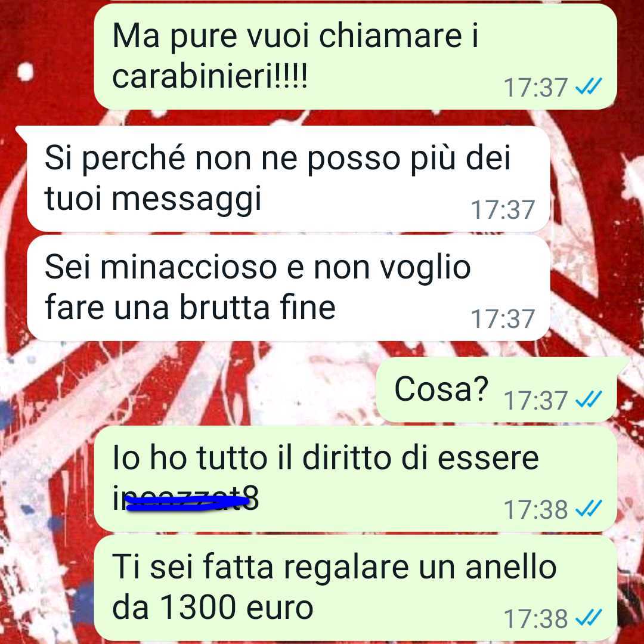Click the 17:37 timestamp next to 'Cosa?'

click(x=535, y=400)
